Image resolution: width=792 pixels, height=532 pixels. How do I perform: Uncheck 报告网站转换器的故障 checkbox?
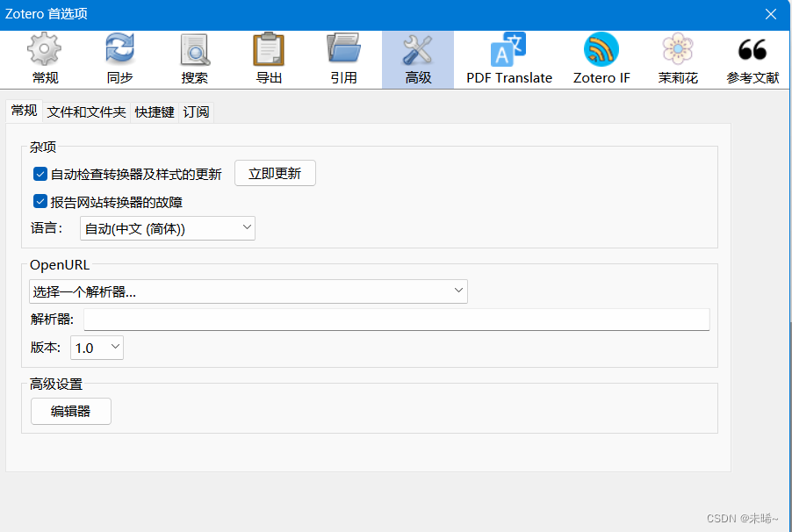tap(40, 202)
